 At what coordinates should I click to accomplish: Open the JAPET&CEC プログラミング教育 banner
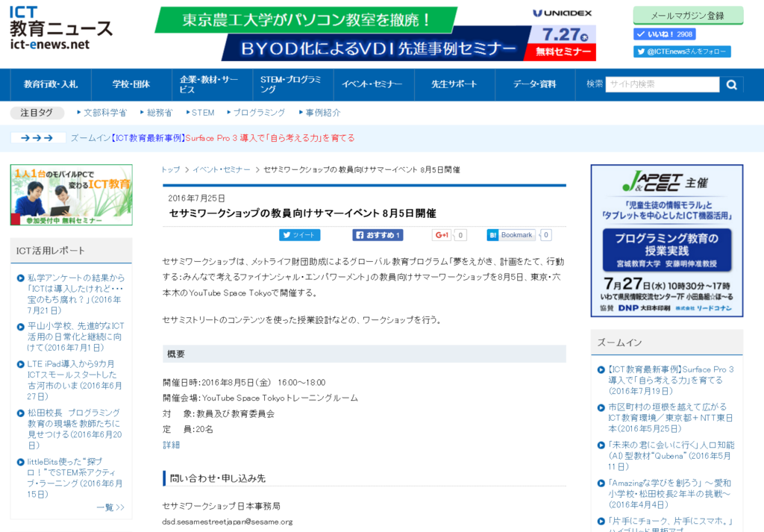666,241
